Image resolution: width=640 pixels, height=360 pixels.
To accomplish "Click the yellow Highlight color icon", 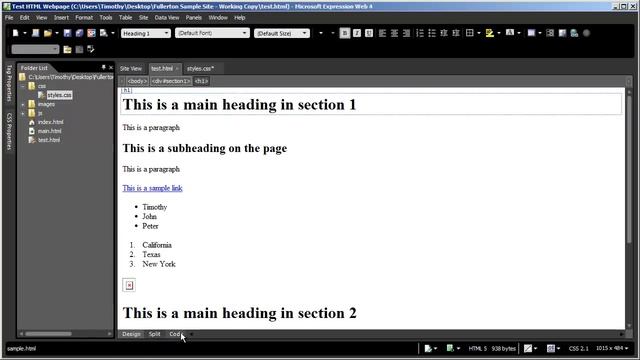I will (490, 33).
